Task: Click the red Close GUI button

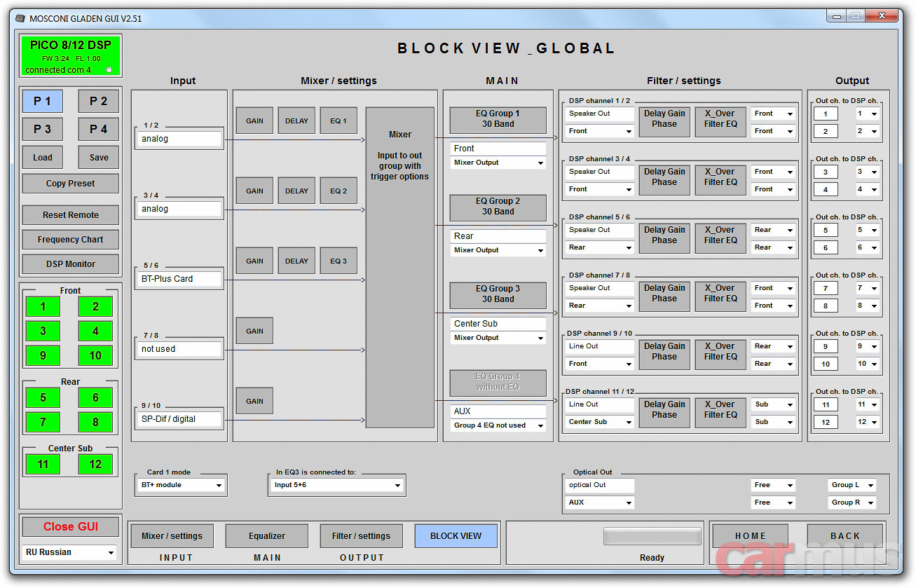Action: pyautogui.click(x=71, y=527)
